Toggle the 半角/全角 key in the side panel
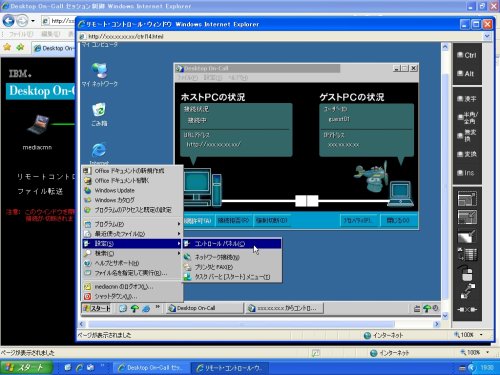Image resolution: width=500 pixels, height=375 pixels. [468, 117]
